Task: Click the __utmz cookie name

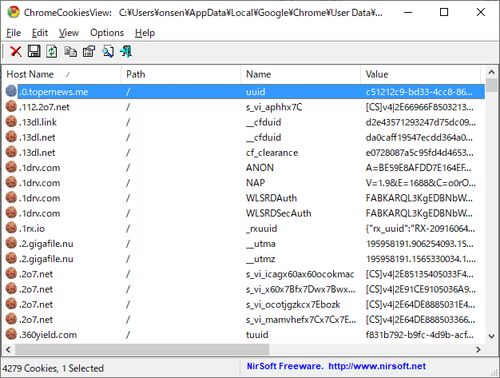Action: pyautogui.click(x=261, y=259)
